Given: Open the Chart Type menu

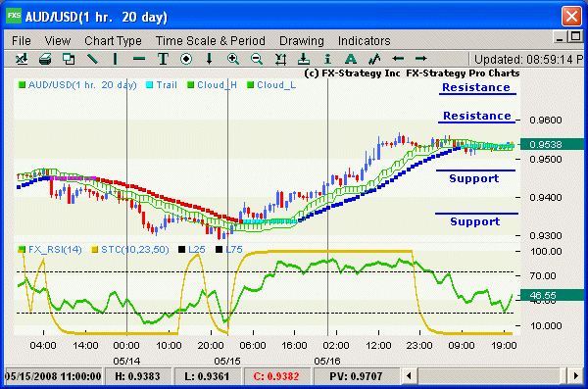Looking at the screenshot, I should (113, 40).
